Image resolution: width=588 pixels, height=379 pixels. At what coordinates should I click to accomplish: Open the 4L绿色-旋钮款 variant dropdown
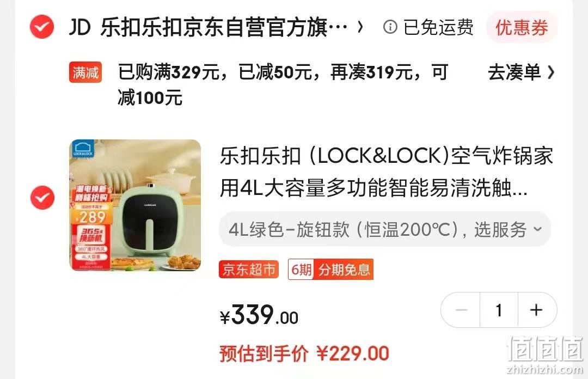[385, 229]
